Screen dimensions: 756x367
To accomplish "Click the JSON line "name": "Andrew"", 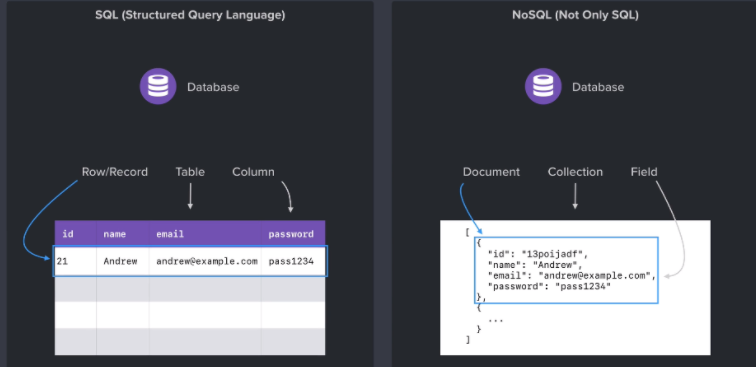I will pyautogui.click(x=535, y=265).
